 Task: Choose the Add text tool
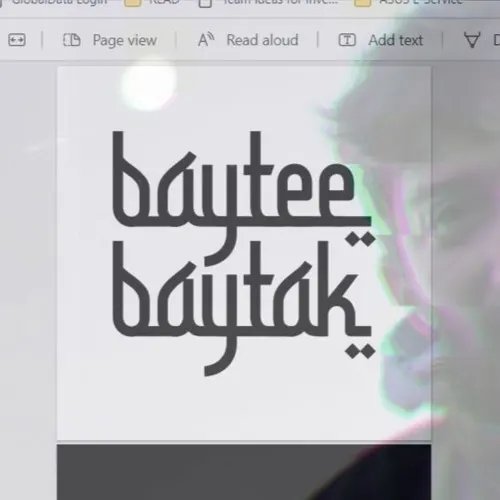pos(381,40)
